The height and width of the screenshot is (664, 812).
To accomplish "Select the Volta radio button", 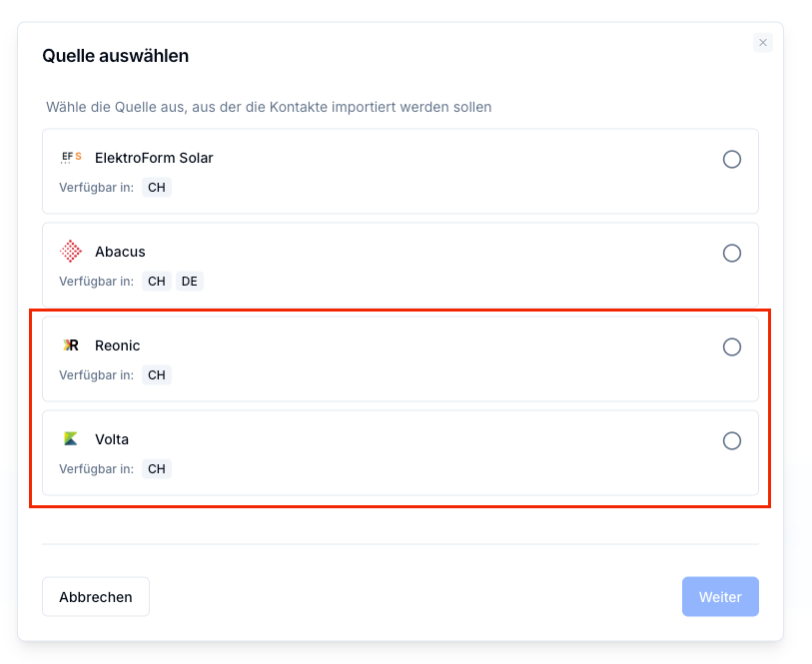I will pos(732,441).
